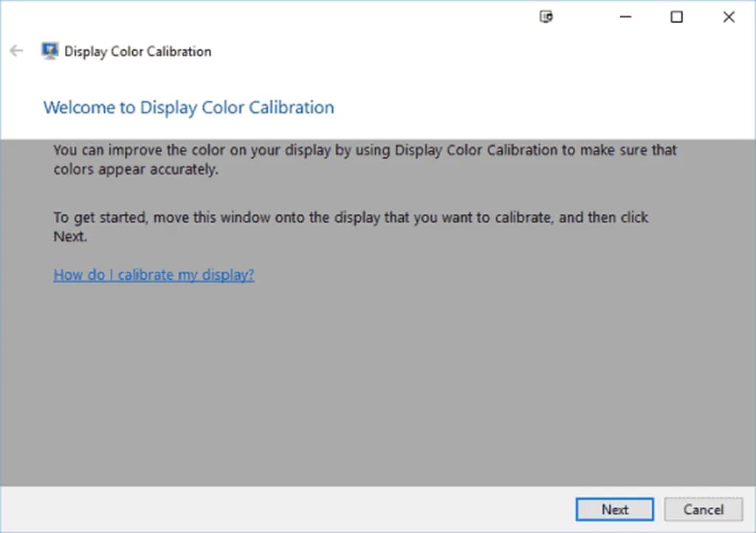
Task: Open the "How do I calibrate my display?" link
Action: 154,275
